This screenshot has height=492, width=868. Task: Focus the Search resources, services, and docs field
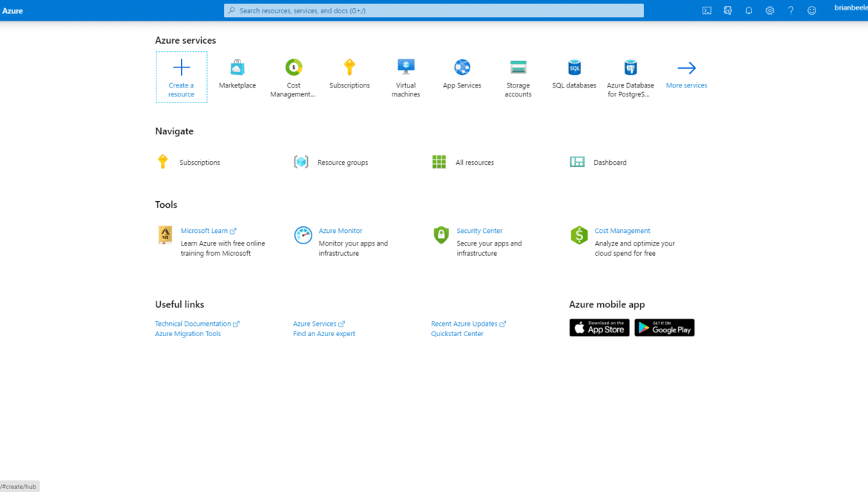[433, 10]
